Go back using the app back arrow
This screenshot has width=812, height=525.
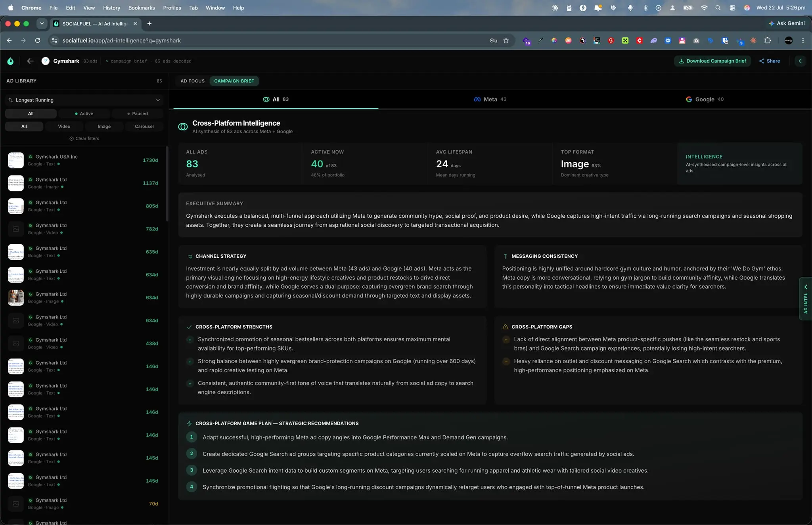[30, 61]
